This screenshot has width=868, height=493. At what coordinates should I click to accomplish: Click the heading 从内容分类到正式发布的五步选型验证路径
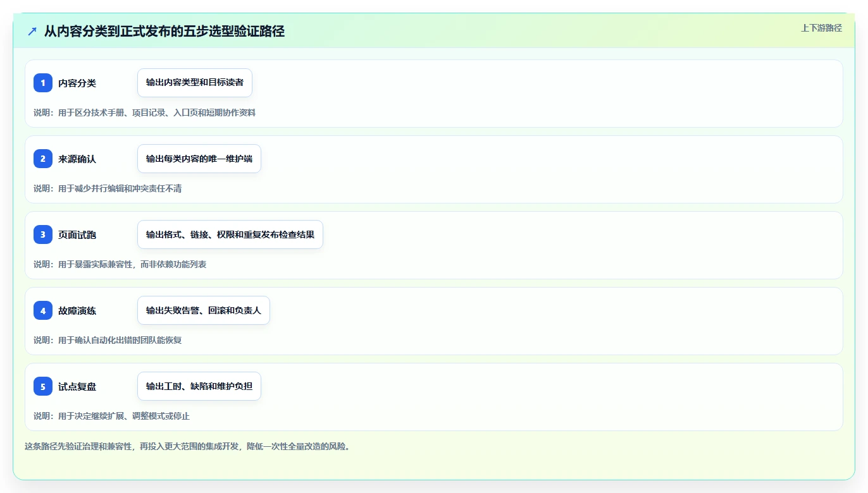[x=164, y=31]
